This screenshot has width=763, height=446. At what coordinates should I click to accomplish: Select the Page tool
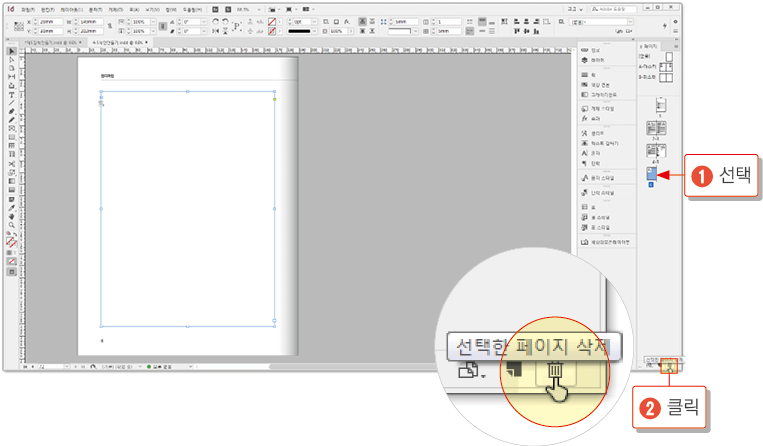[12, 68]
